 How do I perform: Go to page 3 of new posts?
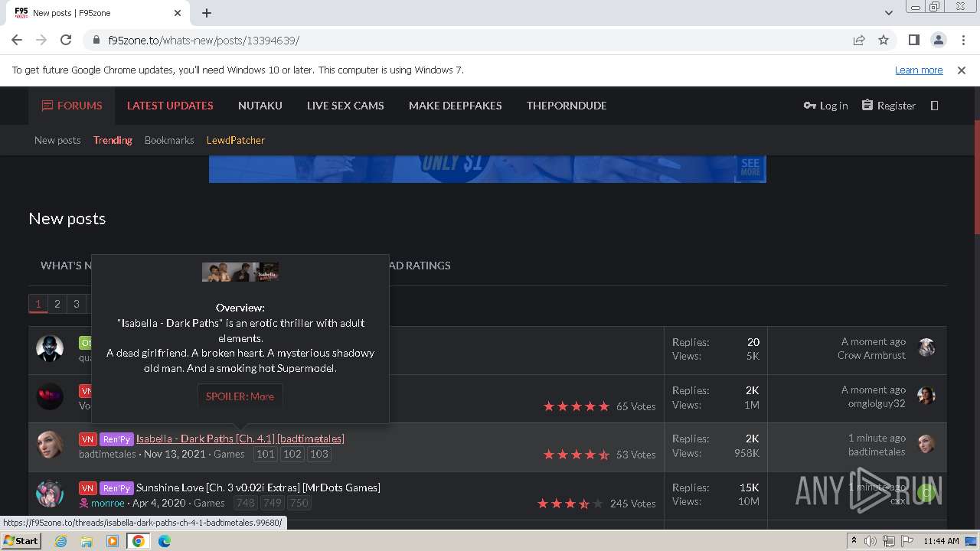[x=76, y=304]
